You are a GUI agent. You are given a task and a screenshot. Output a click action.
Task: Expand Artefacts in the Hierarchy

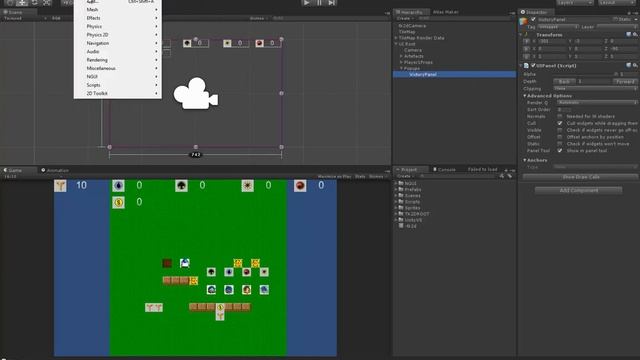point(401,56)
